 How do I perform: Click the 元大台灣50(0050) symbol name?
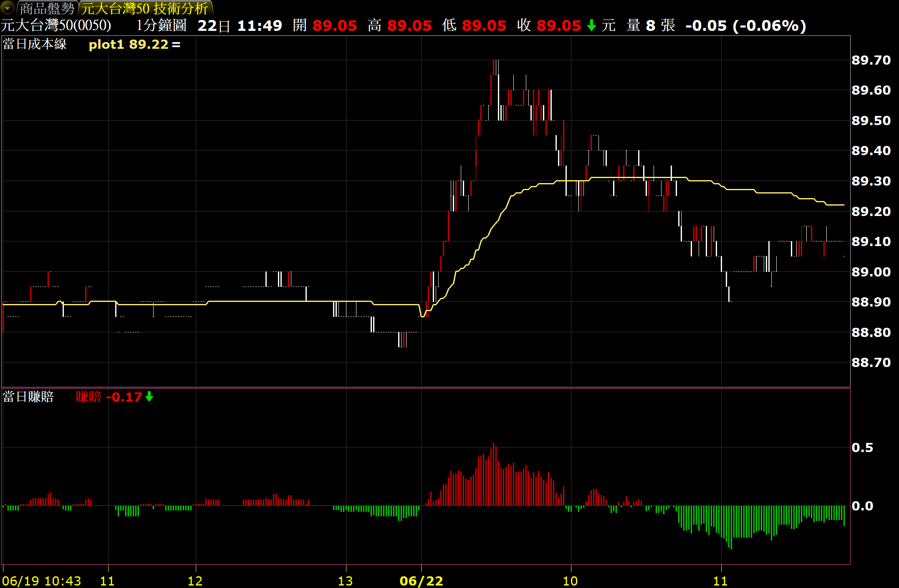[x=56, y=25]
